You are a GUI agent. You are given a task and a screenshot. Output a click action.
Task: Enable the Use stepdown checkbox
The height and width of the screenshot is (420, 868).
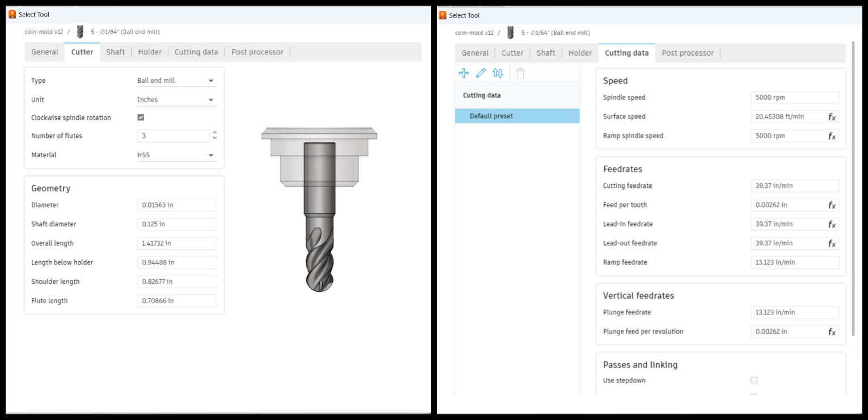pos(754,380)
